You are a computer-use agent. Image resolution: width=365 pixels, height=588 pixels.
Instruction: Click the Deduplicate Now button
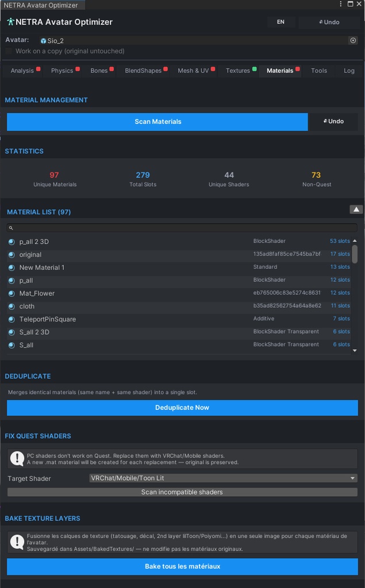tap(182, 408)
